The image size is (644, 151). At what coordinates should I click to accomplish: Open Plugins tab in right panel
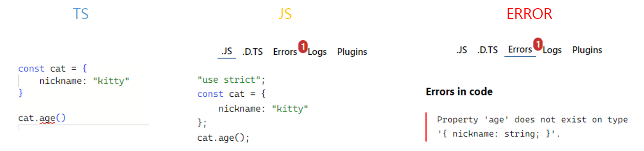coord(587,50)
